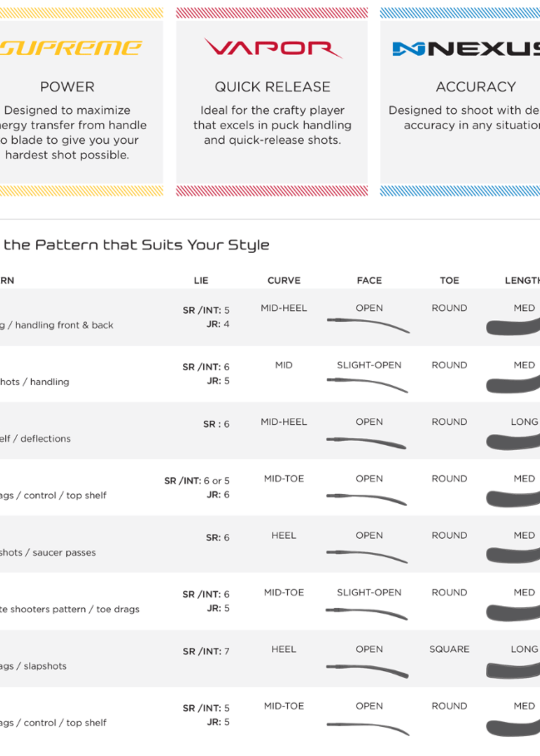Click the blue Nexus logo
Viewport: 540px width, 756px height.
(x=466, y=49)
